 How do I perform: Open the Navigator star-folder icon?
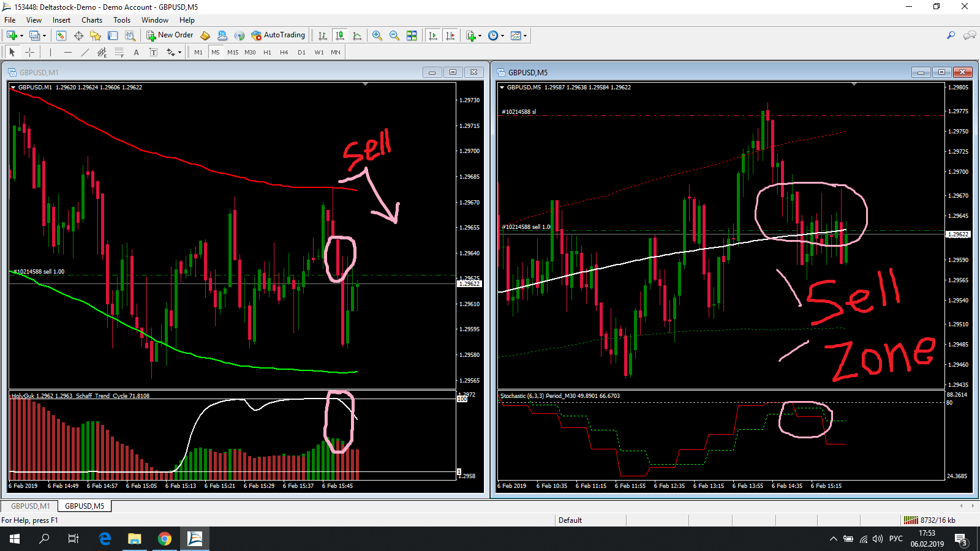(x=96, y=36)
